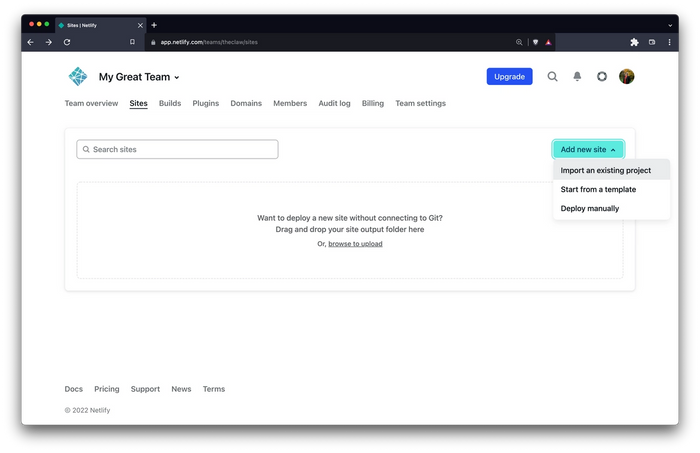Close the Sites | Netlify tab

[140, 25]
